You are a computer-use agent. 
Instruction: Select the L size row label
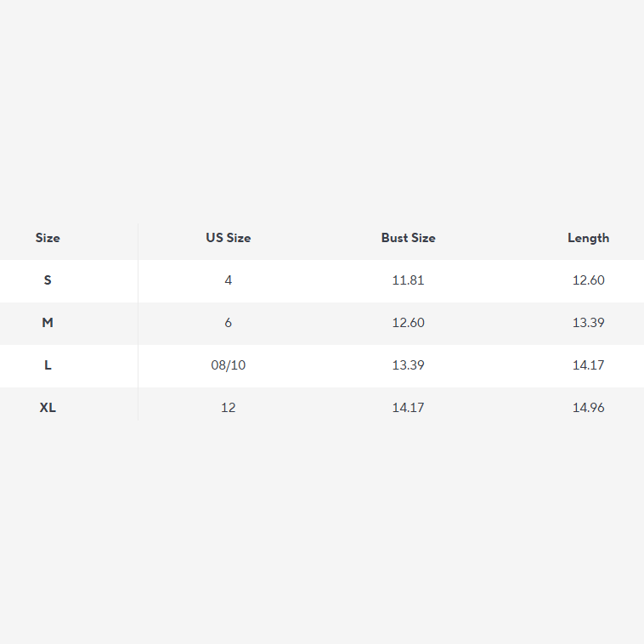pyautogui.click(x=48, y=365)
